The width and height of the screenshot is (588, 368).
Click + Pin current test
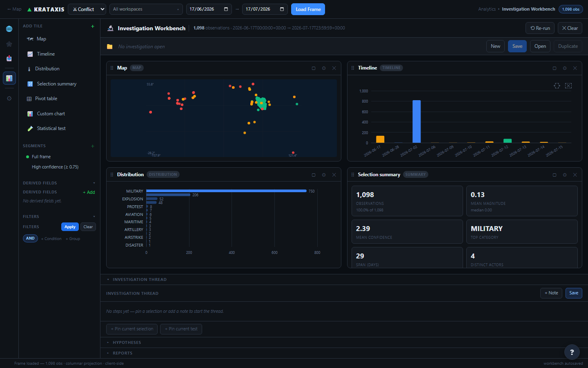coord(181,329)
